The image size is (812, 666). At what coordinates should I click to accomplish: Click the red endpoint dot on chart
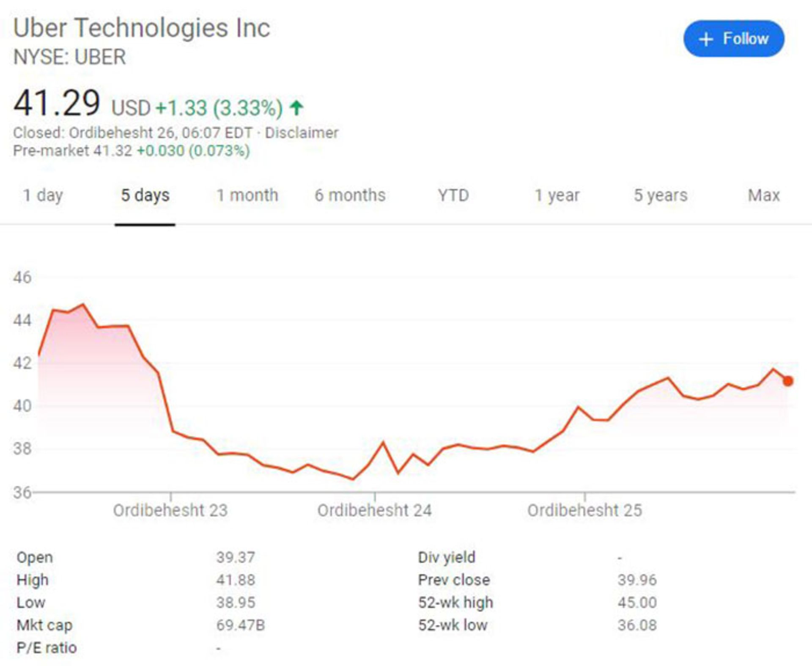(x=787, y=381)
